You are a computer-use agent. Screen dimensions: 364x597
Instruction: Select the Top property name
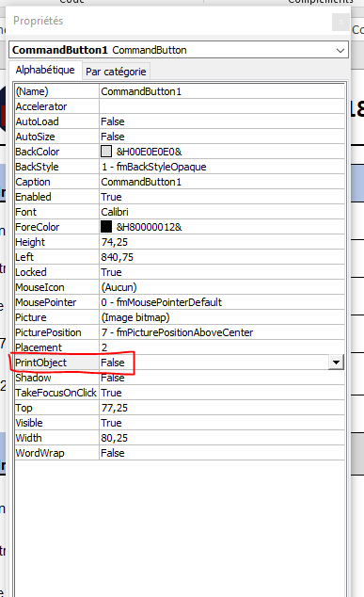(x=24, y=408)
